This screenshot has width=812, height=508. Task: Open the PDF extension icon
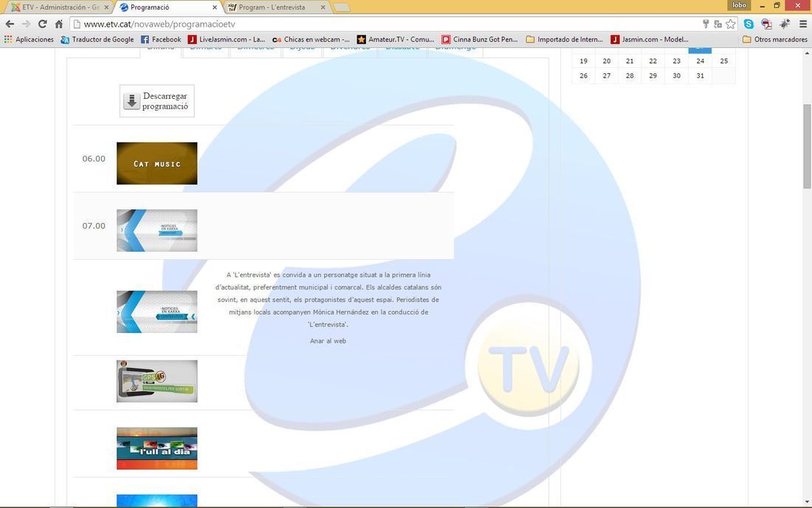point(766,24)
